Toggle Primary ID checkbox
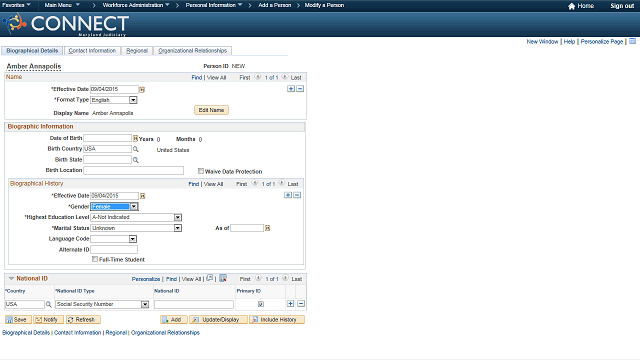 click(261, 304)
